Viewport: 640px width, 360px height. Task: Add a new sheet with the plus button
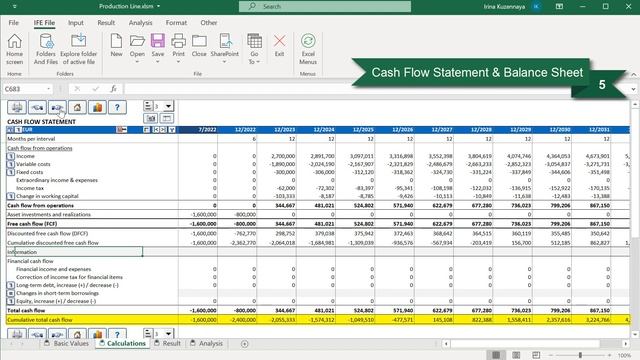tap(244, 344)
